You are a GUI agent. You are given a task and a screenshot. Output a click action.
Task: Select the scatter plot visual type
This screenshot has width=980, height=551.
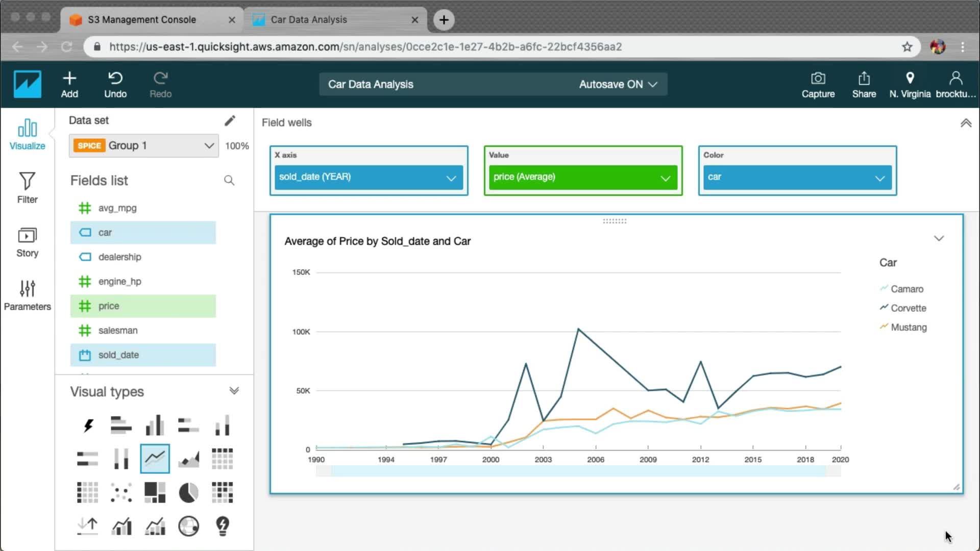[121, 493]
